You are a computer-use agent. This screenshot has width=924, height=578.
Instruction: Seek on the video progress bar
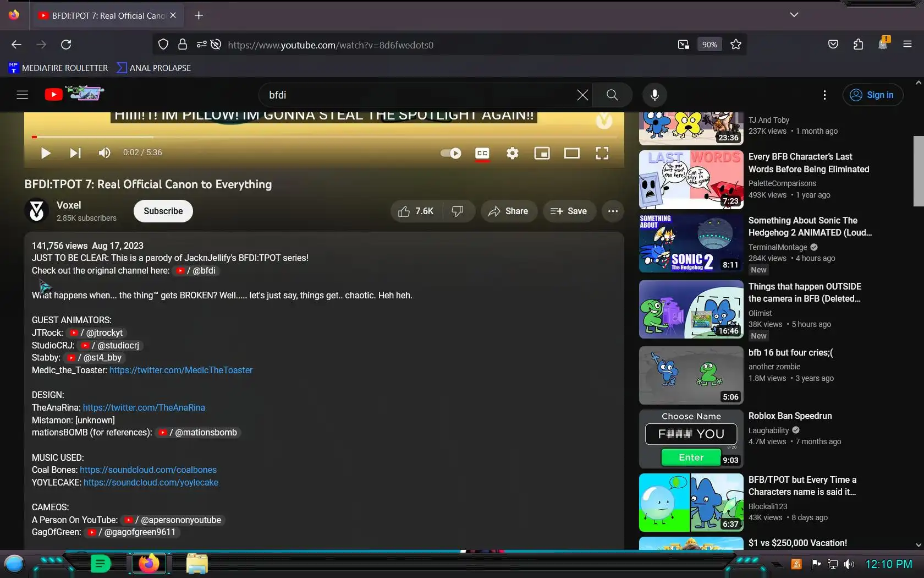tap(324, 137)
